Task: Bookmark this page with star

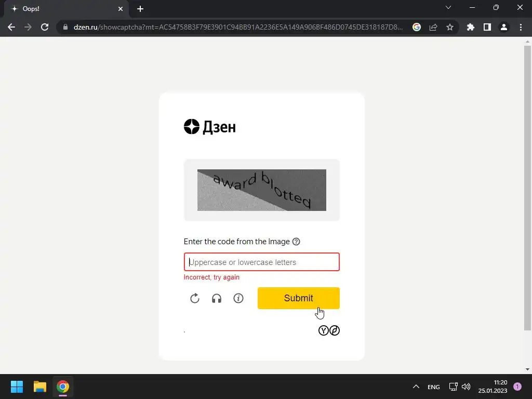Action: 450,27
